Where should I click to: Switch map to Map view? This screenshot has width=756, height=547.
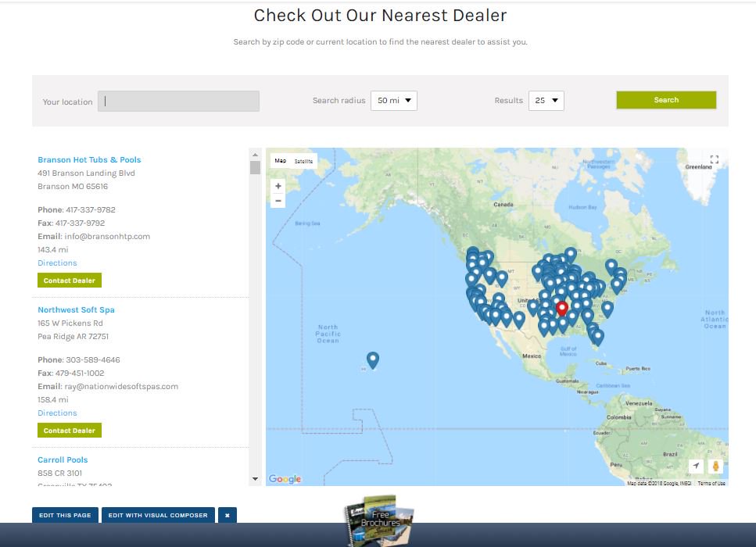[x=281, y=160]
